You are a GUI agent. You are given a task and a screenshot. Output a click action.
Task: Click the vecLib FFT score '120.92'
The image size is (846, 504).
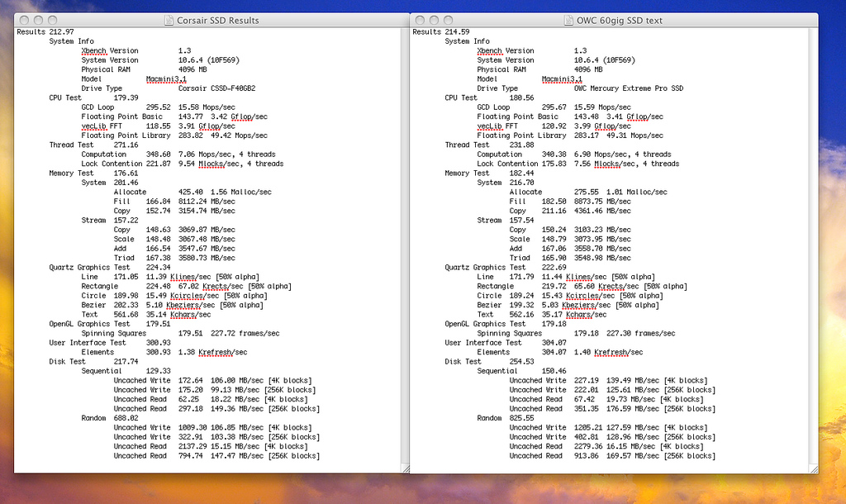pos(554,126)
